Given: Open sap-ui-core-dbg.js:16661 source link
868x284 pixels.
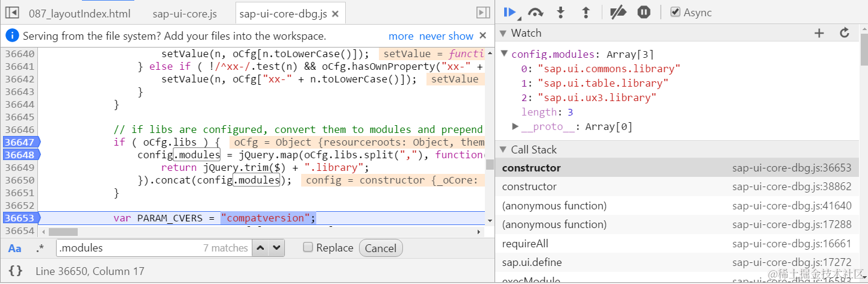Looking at the screenshot, I should coord(792,244).
